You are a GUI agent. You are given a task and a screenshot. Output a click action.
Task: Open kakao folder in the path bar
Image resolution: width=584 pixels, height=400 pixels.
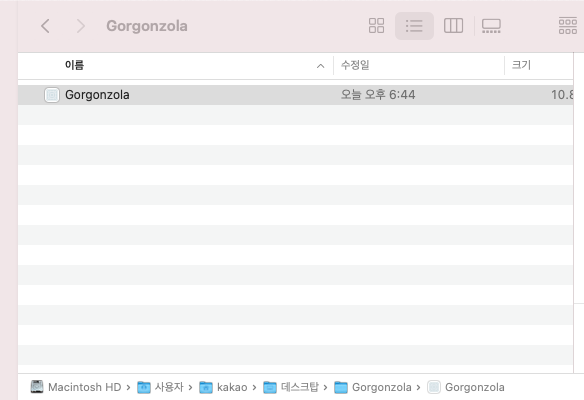[232, 387]
